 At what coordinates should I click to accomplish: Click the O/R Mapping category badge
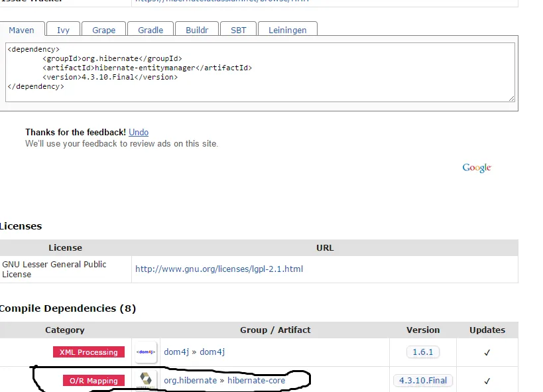click(x=93, y=380)
